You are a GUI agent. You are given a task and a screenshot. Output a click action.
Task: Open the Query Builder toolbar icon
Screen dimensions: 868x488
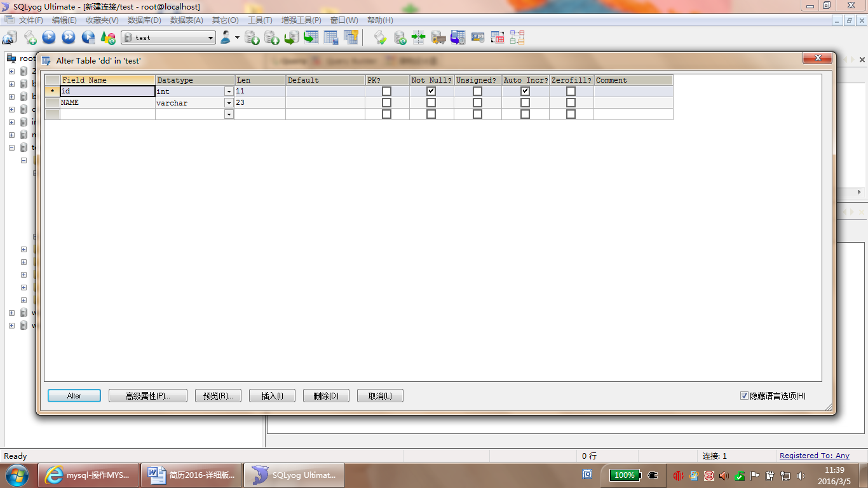498,37
